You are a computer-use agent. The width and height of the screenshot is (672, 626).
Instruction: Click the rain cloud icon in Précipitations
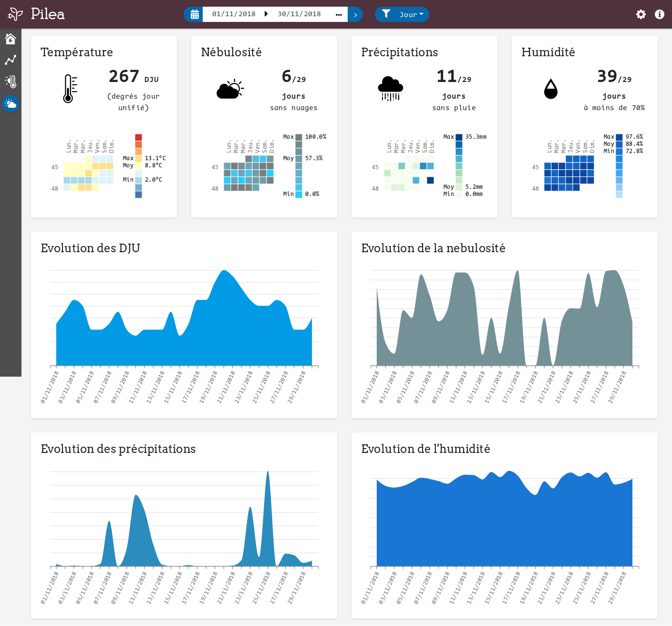pos(391,89)
